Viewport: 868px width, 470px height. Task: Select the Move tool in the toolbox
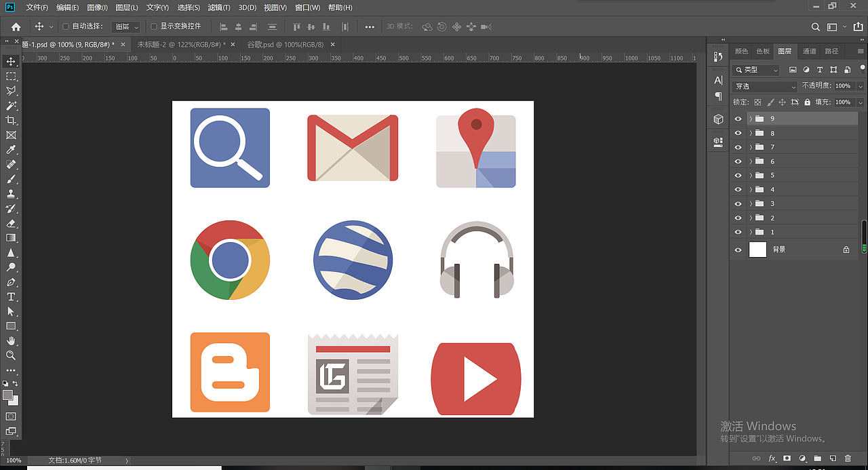pyautogui.click(x=11, y=62)
